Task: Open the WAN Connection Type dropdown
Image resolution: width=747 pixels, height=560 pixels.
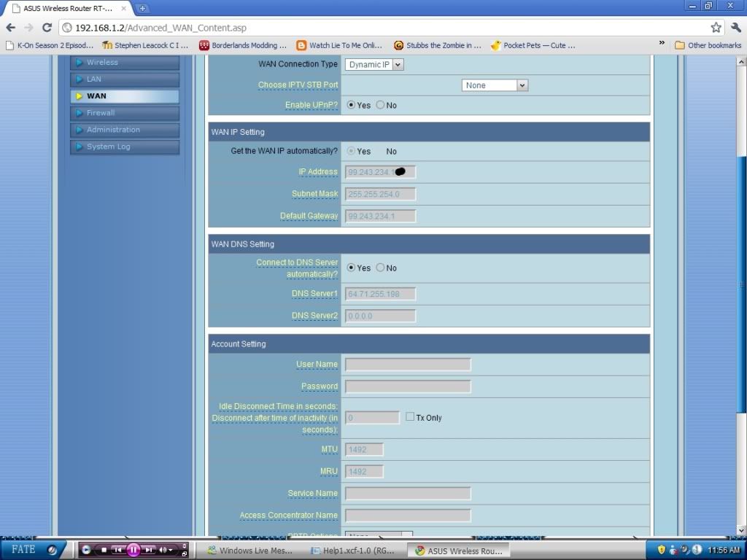Action: click(x=373, y=64)
